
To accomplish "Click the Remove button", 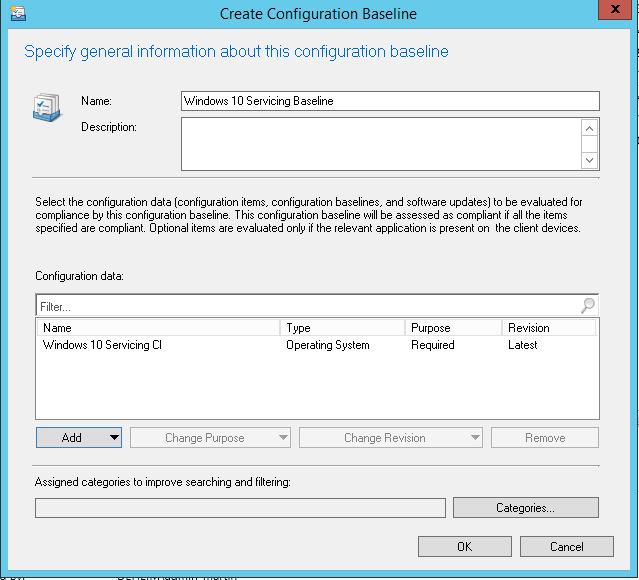I will (545, 437).
